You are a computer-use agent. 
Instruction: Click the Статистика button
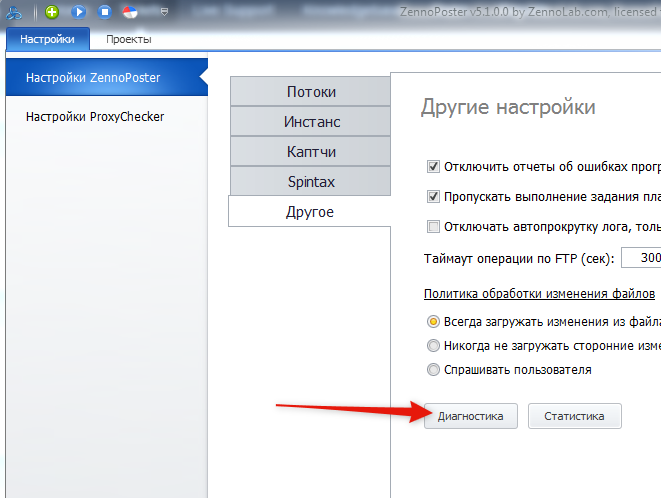pos(574,416)
